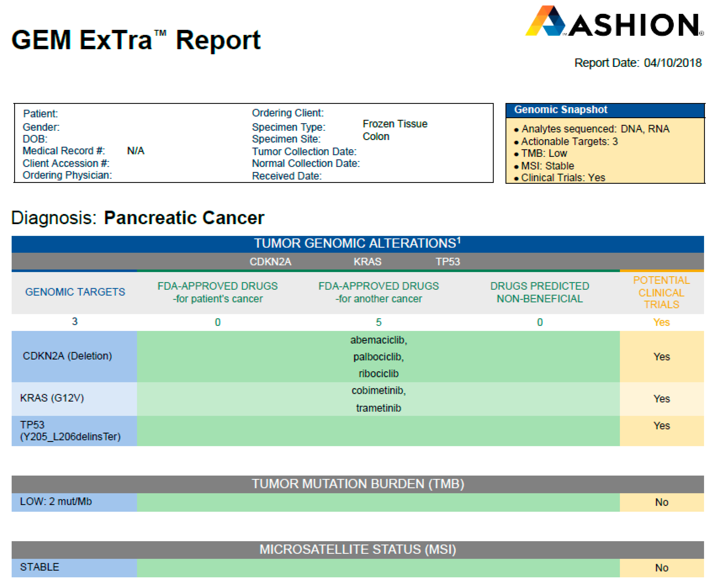The image size is (713, 588).
Task: Click the STABLE microsatellite status cell
Action: 39,567
